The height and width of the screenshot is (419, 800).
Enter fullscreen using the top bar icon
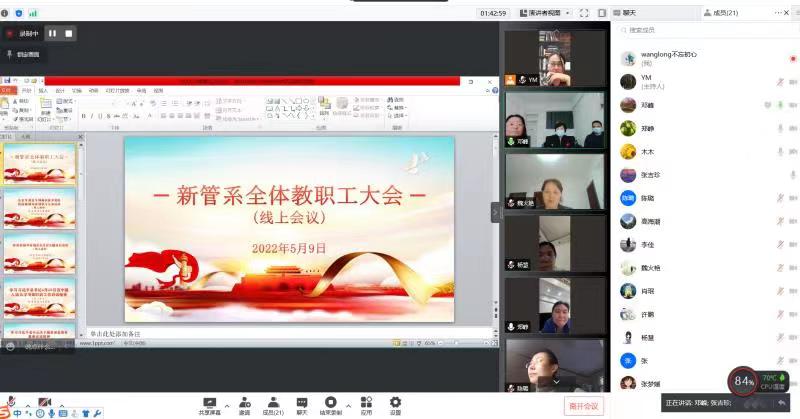pyautogui.click(x=584, y=13)
